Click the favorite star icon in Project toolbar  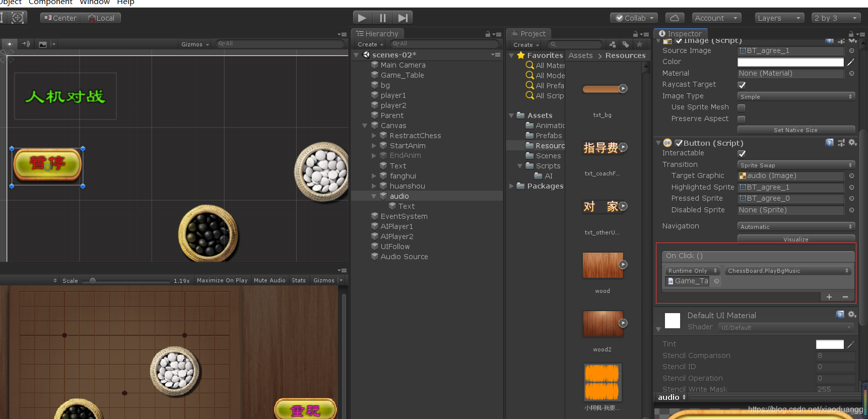pos(639,44)
